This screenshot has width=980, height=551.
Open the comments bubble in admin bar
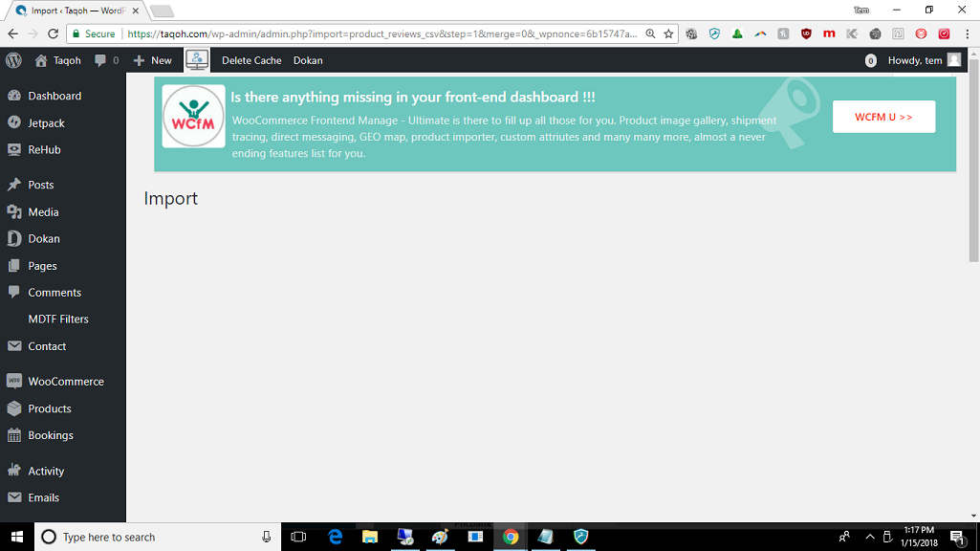coord(106,60)
